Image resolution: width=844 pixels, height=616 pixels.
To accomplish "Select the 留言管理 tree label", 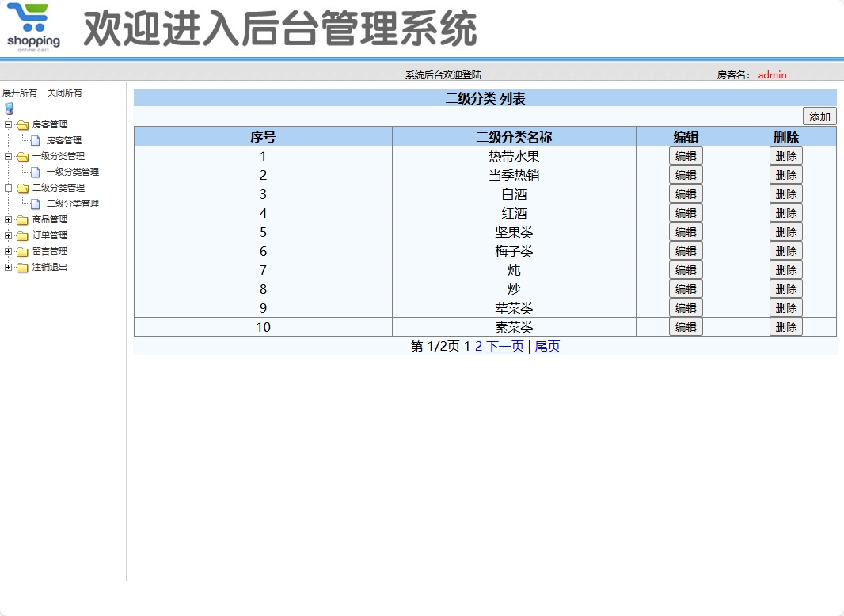I will [x=50, y=251].
